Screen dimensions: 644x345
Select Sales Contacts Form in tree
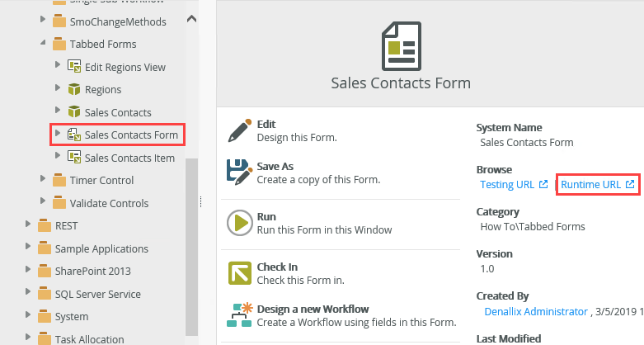pyautogui.click(x=130, y=135)
